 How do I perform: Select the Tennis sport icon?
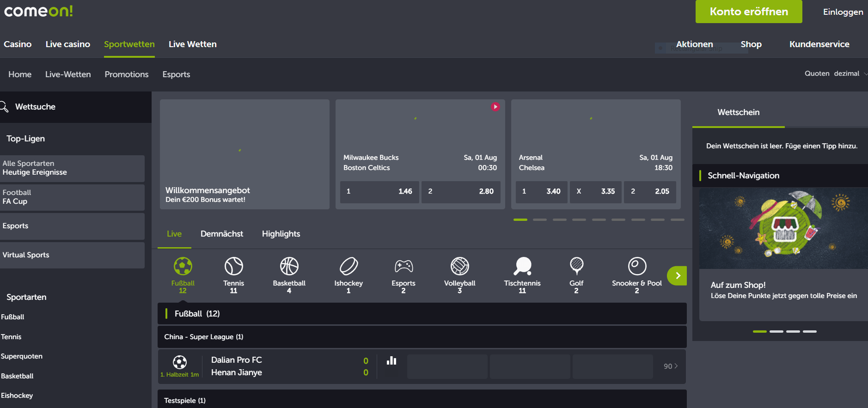coord(233,266)
